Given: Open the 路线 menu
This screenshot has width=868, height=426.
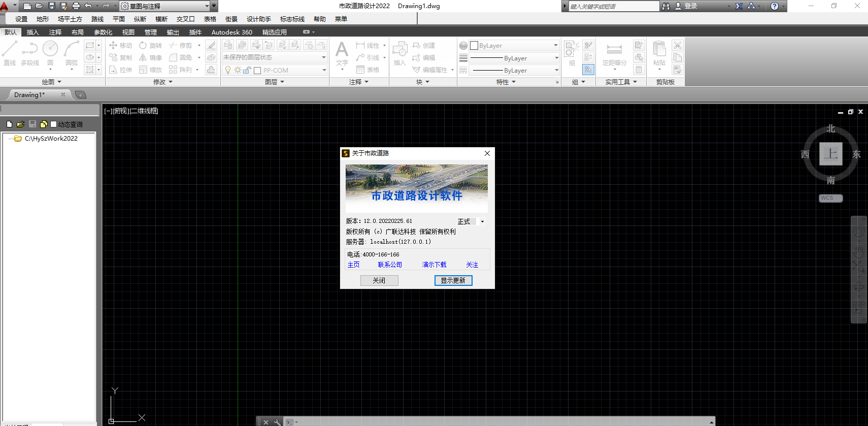Looking at the screenshot, I should (x=97, y=19).
